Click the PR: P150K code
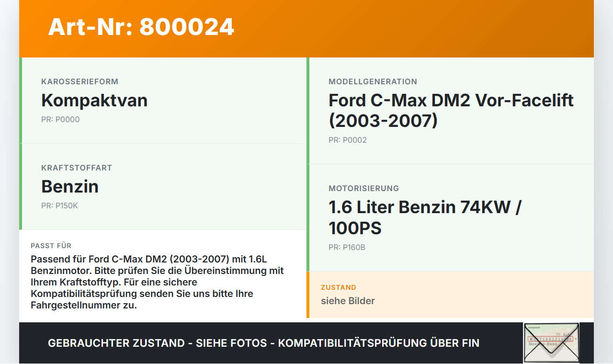The width and height of the screenshot is (613, 364). (59, 206)
